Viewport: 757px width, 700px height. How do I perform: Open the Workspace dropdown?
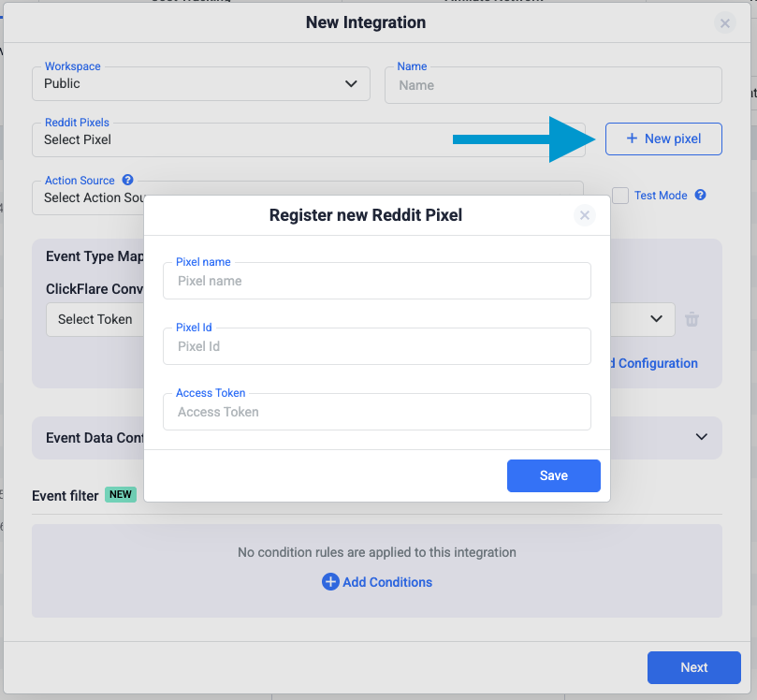pos(199,84)
